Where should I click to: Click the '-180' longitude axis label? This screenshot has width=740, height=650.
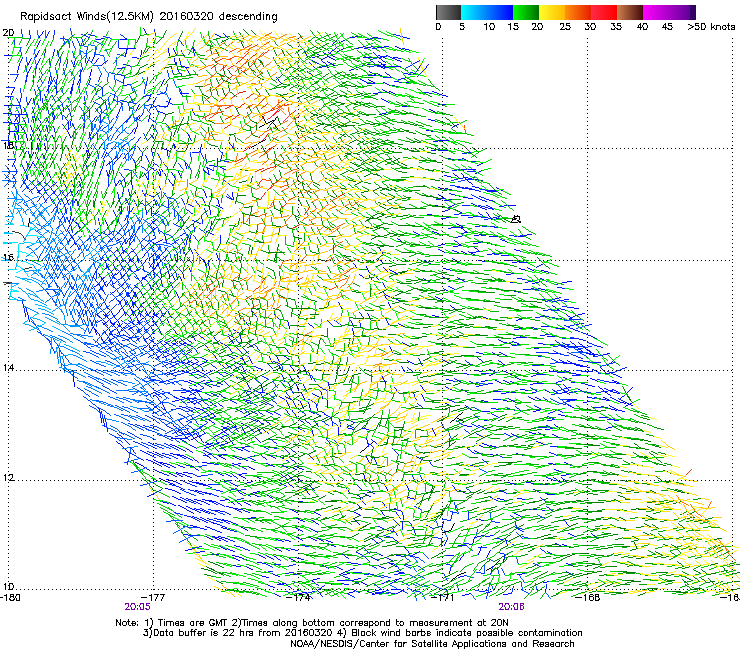(10, 598)
